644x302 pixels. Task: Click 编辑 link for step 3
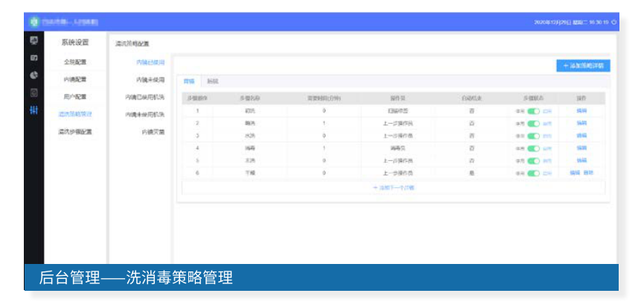581,136
